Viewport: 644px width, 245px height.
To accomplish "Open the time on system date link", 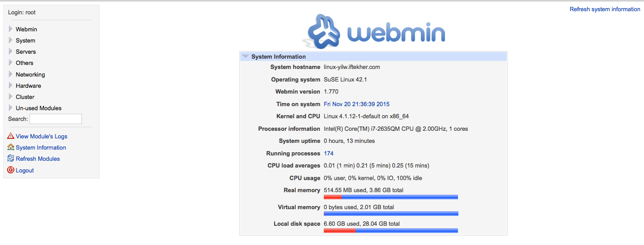I will click(356, 104).
